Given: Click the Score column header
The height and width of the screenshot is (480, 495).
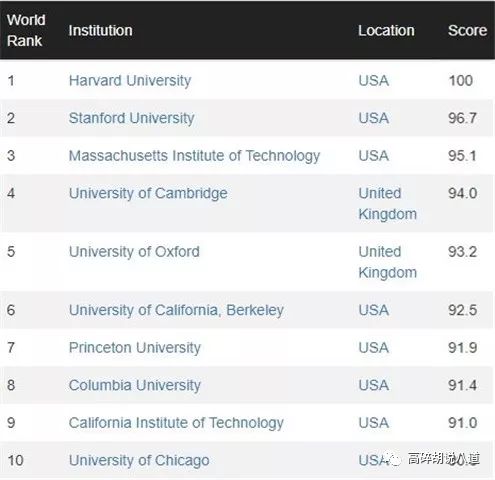Looking at the screenshot, I should click(x=467, y=31).
